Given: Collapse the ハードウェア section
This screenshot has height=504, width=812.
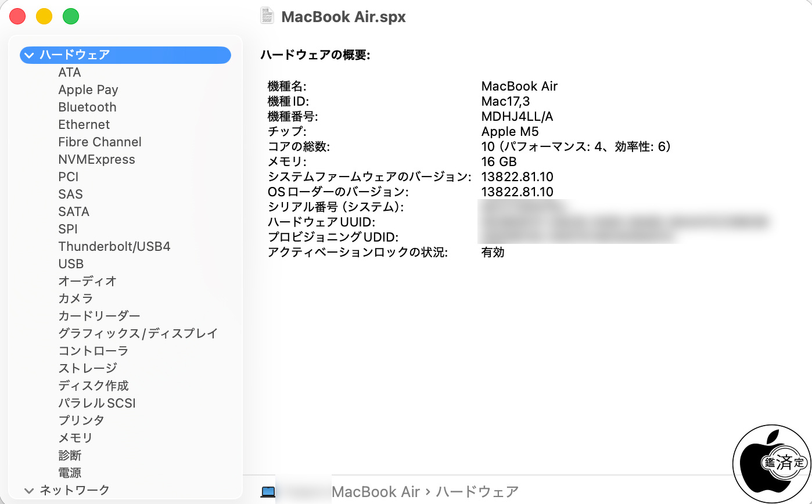Looking at the screenshot, I should (29, 55).
